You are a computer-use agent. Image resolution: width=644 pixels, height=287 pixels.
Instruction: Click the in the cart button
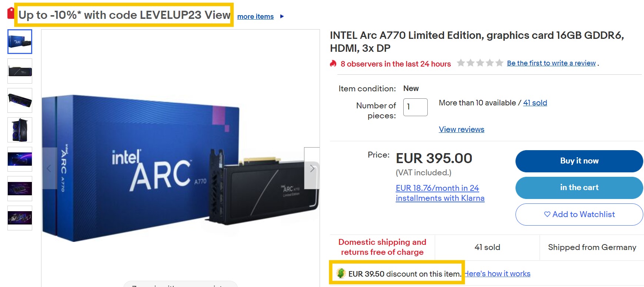579,188
